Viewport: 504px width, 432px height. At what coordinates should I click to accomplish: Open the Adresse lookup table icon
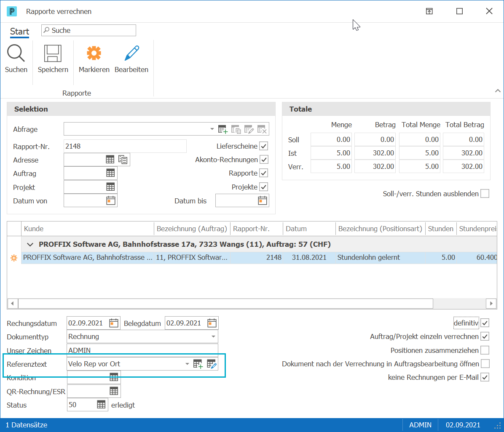[x=110, y=160]
